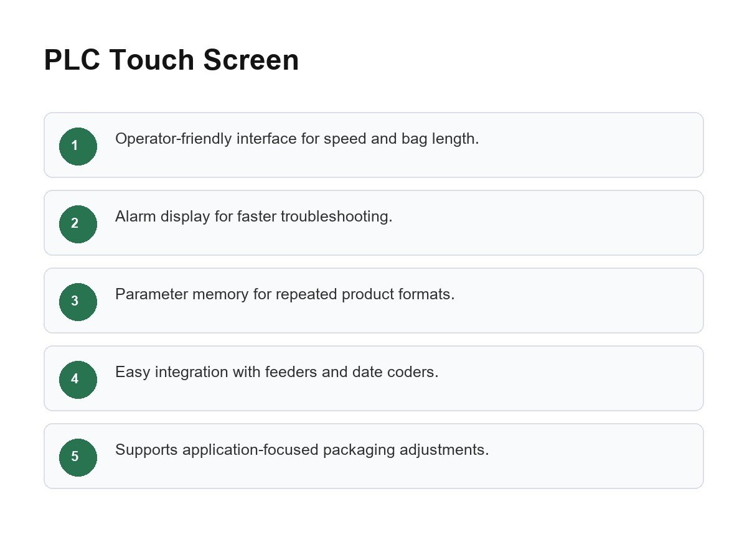
Task: Select the green badge numbered 3
Action: [x=78, y=302]
